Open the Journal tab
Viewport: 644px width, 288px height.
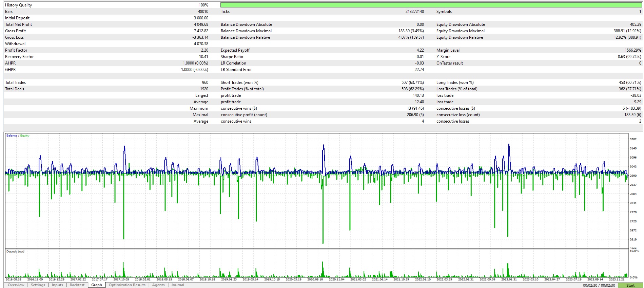[x=178, y=285]
